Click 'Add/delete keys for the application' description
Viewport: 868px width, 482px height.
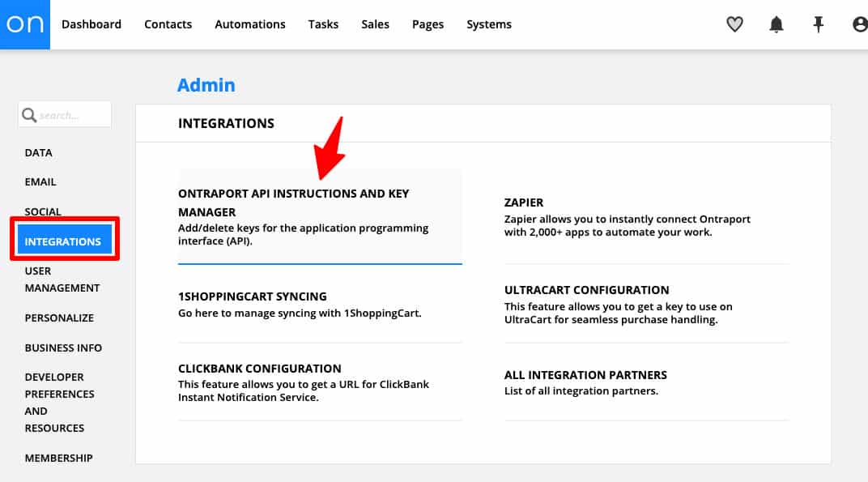coord(304,234)
